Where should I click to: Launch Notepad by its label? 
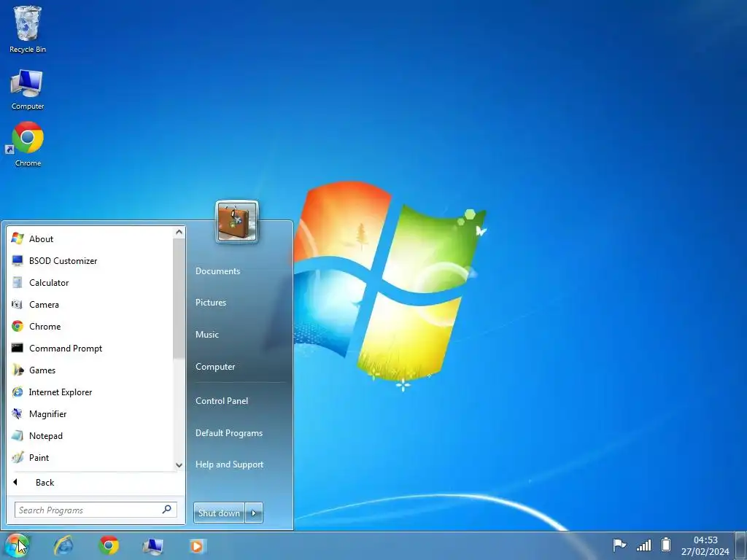point(46,436)
